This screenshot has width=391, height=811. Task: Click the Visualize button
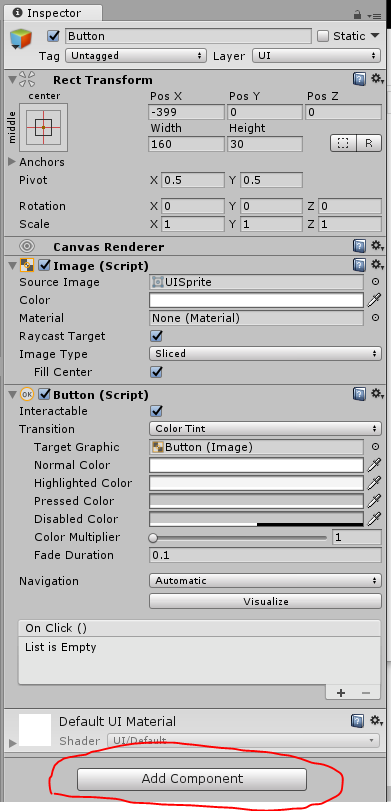click(x=265, y=602)
